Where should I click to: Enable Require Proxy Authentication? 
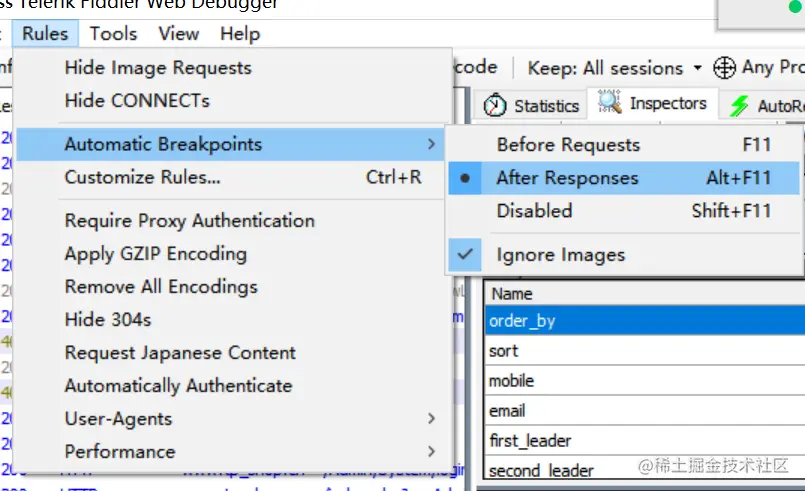coord(233,221)
